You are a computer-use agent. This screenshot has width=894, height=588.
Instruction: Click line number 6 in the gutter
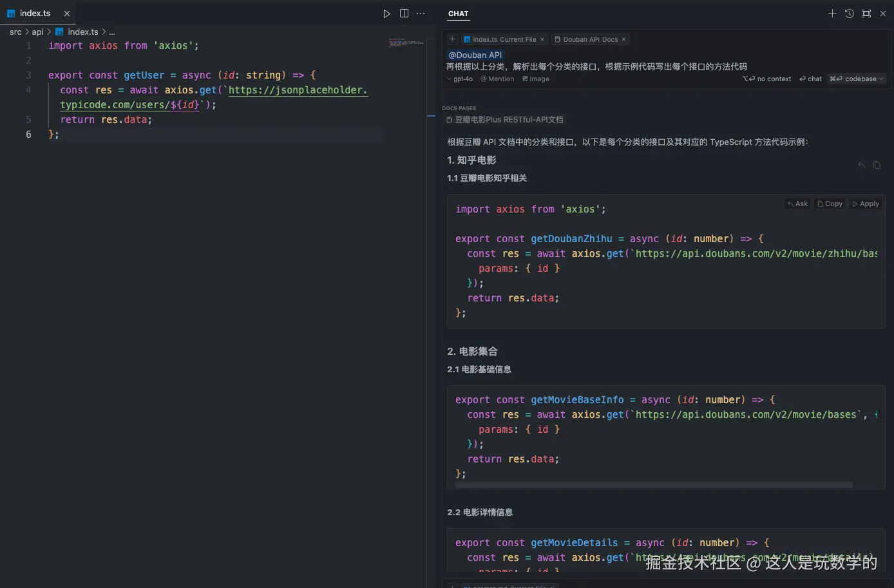[x=28, y=135]
